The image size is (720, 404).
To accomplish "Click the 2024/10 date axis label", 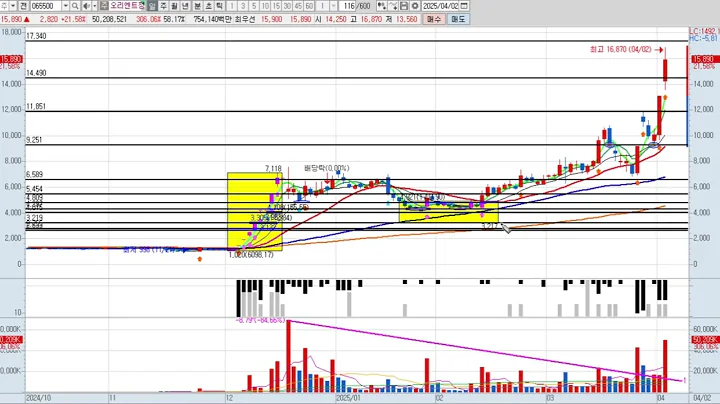I will pos(39,398).
